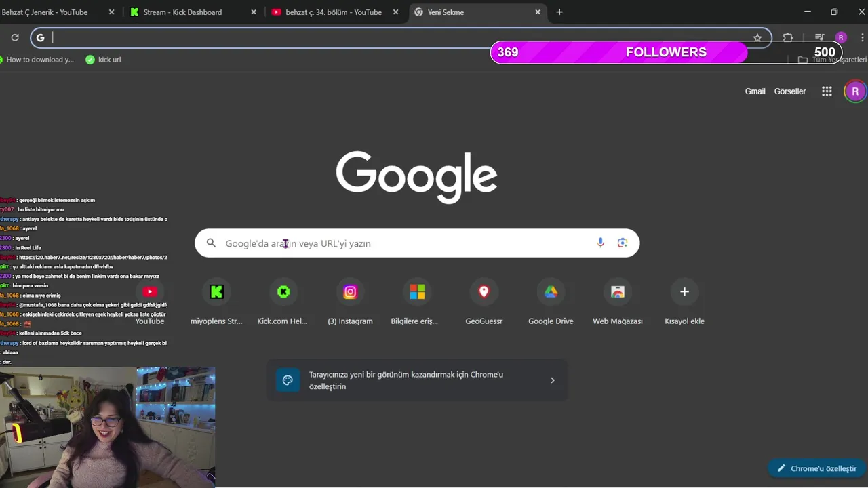Close the behzat ç. 34. bölüm tab
The height and width of the screenshot is (488, 868).
tap(396, 12)
